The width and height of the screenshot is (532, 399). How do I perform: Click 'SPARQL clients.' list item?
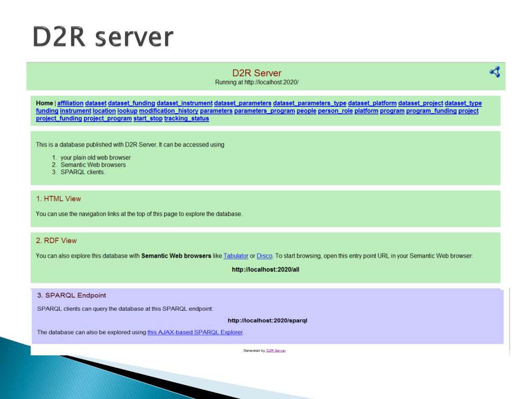[x=83, y=172]
